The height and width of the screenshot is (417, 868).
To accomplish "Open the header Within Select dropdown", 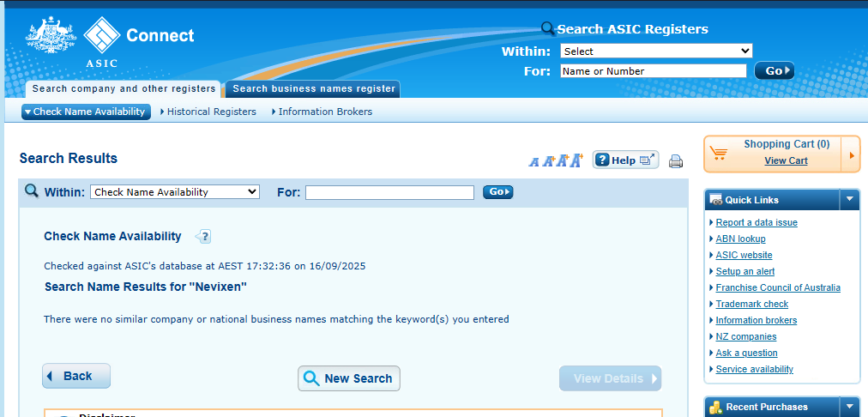I will pyautogui.click(x=656, y=51).
